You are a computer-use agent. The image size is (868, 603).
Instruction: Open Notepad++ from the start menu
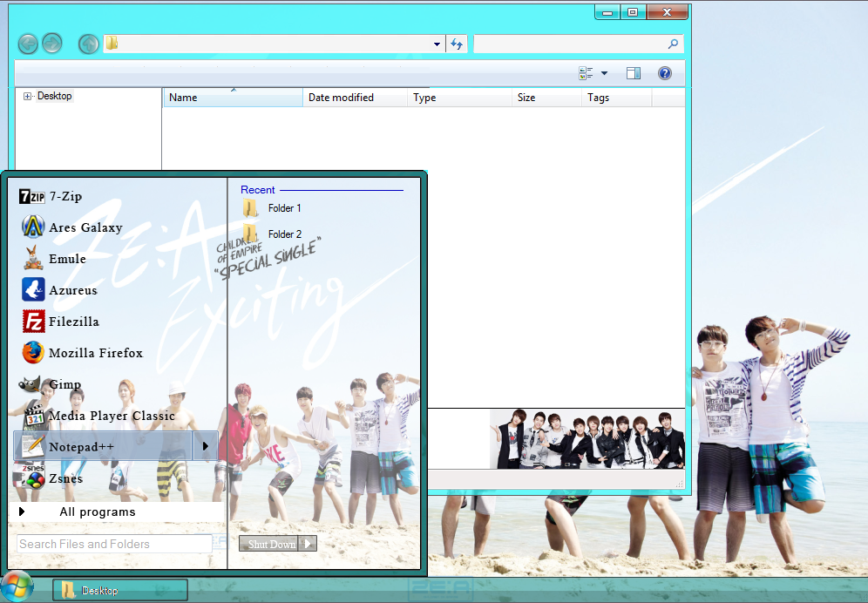tap(103, 446)
